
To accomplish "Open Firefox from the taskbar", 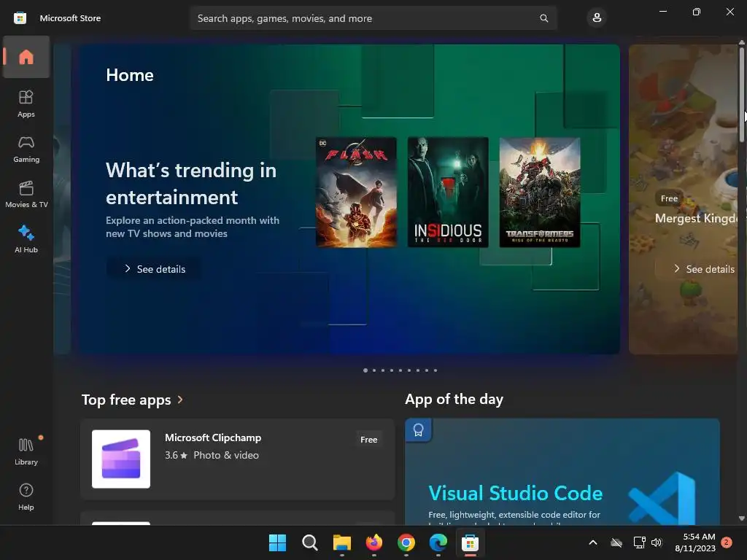I will pyautogui.click(x=374, y=542).
